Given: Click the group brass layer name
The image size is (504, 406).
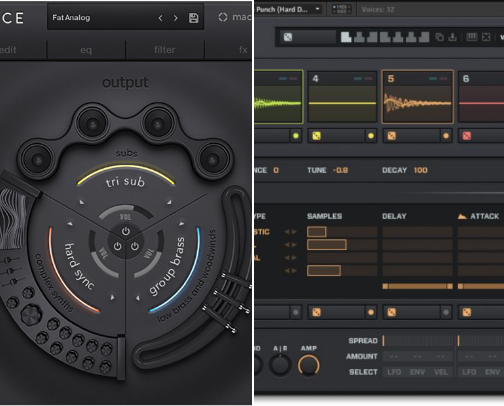Looking at the screenshot, I should pos(166,267).
